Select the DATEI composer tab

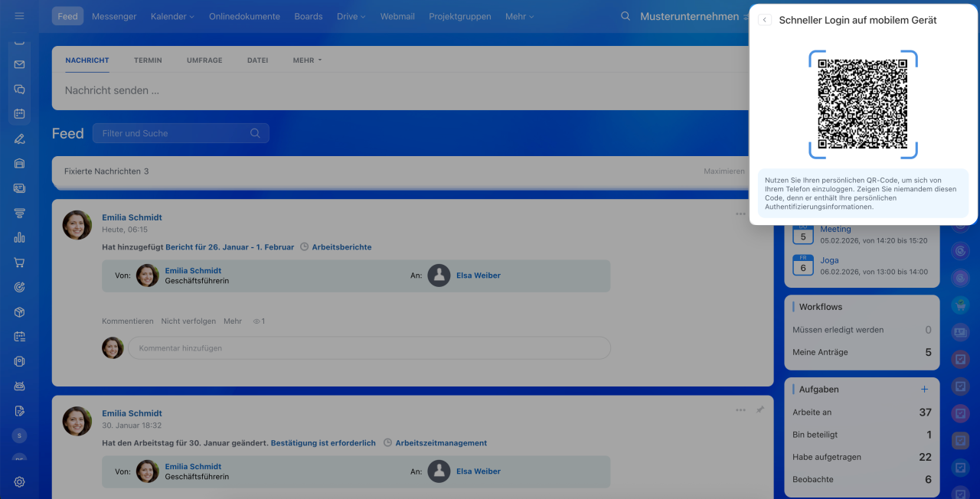point(257,60)
